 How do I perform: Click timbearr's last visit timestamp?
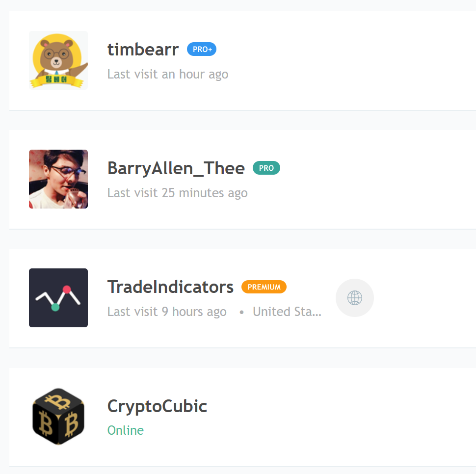pos(167,74)
